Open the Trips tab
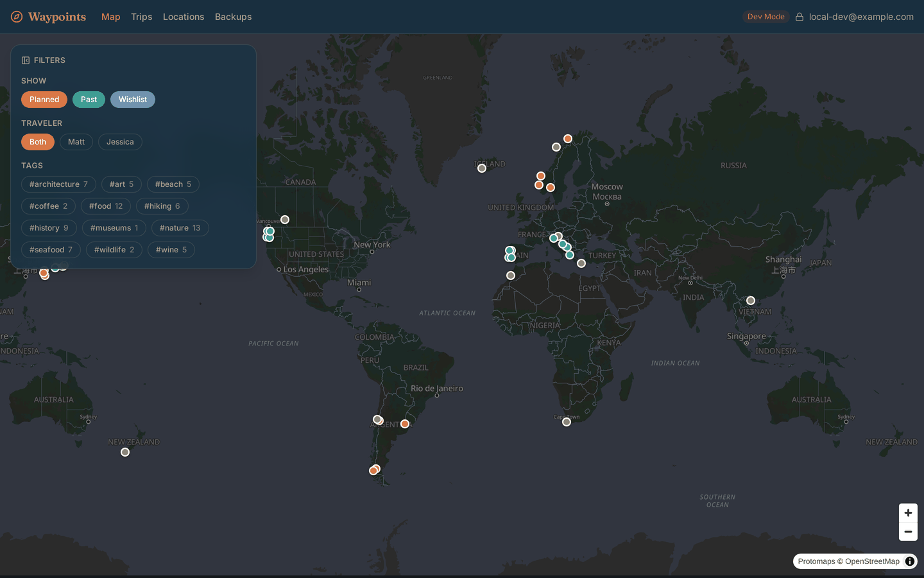The width and height of the screenshot is (924, 578). (142, 17)
